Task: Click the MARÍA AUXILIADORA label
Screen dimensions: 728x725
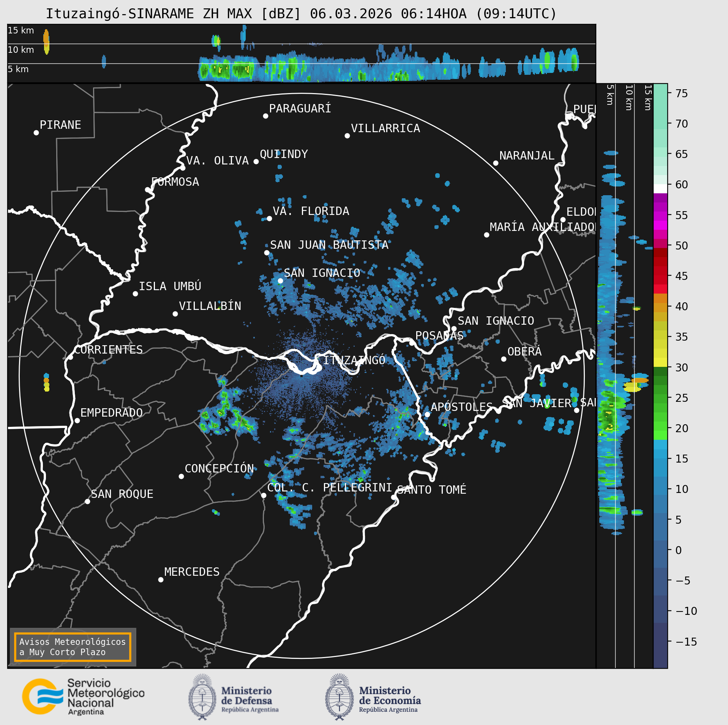Action: pos(543,227)
